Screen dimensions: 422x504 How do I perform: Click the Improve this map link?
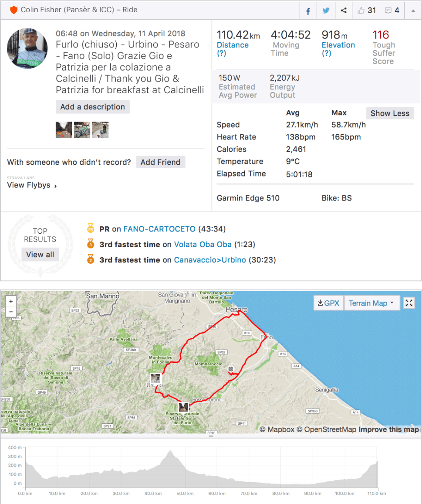tap(388, 429)
